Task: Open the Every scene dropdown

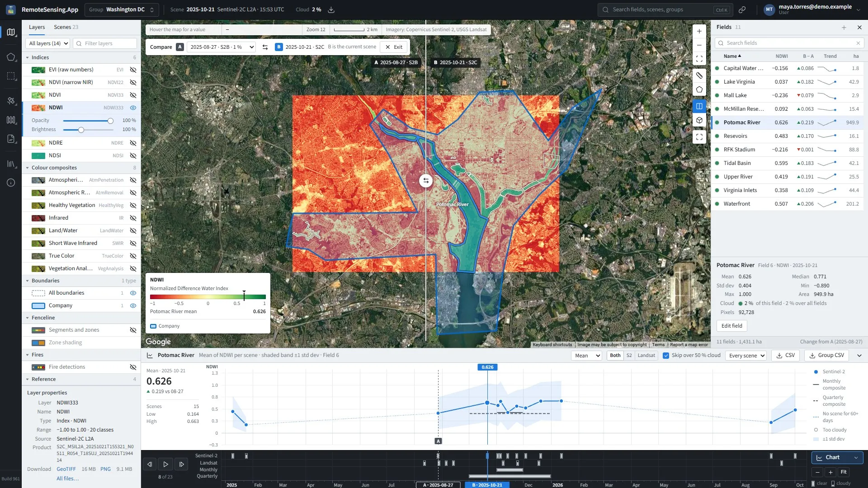Action: (746, 356)
